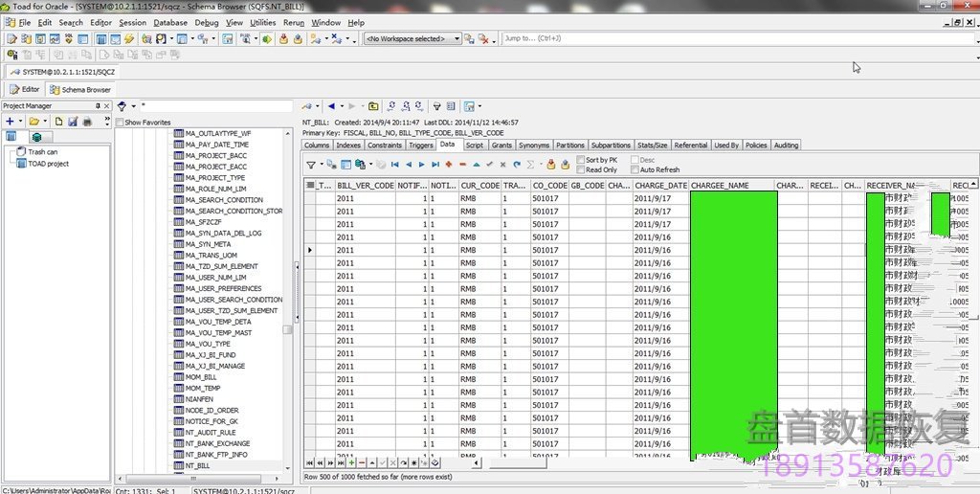Open the data filter funnel dropdown arrow

click(322, 165)
